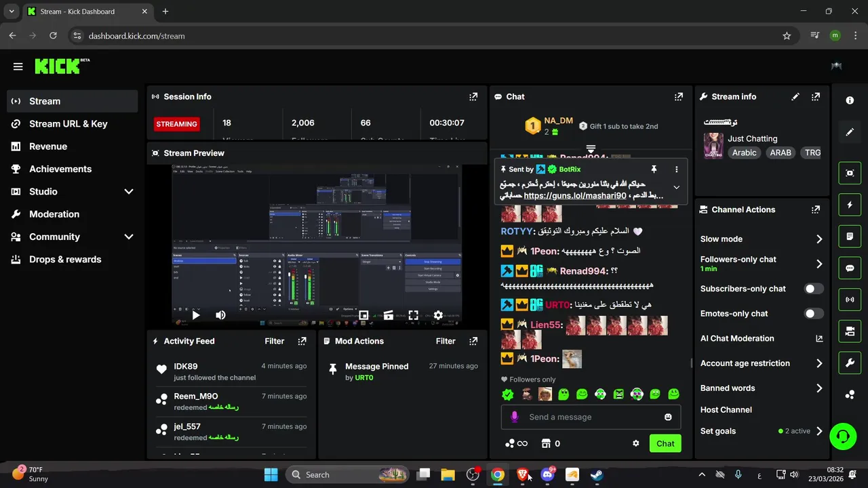Pop out the Stream info panel
Screen dimensions: 868x488
coord(816,97)
